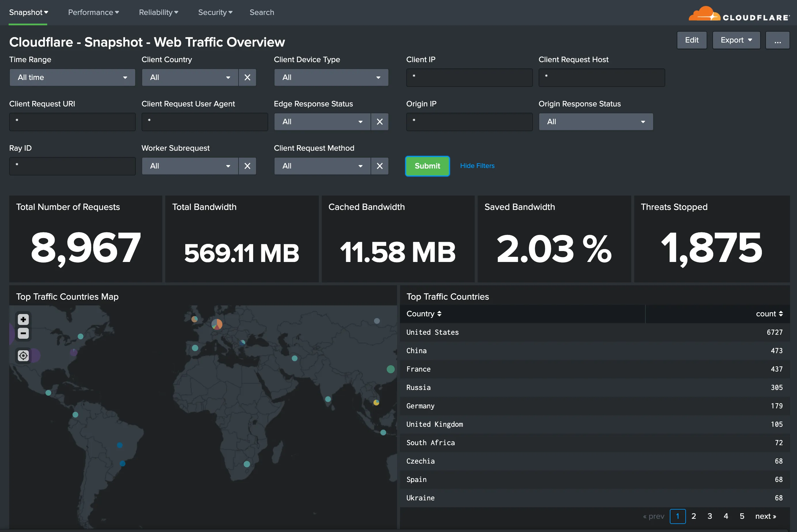Clear the Client Request Method filter
This screenshot has width=797, height=532.
(x=380, y=166)
